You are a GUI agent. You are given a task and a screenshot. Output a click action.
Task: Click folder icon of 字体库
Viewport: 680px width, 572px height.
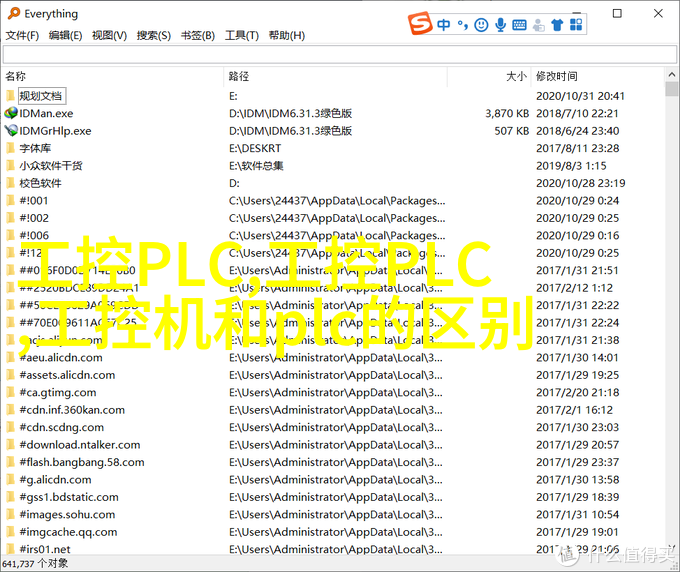click(11, 148)
